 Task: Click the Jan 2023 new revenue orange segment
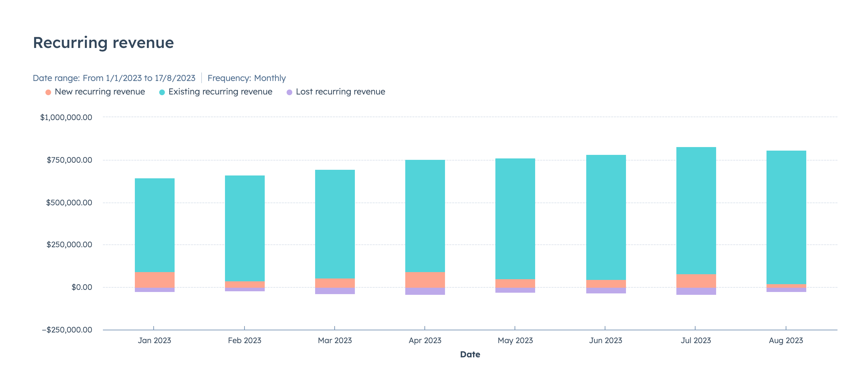[x=155, y=280]
